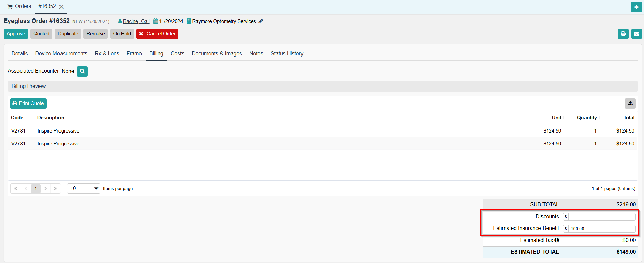Click the Duplicate order button
644x263 pixels.
[68, 34]
